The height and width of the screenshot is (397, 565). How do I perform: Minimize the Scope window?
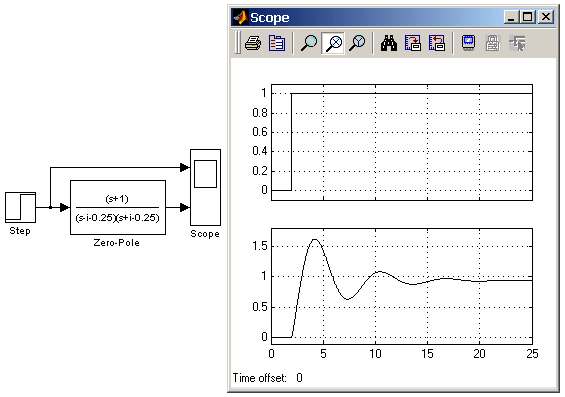(x=511, y=17)
